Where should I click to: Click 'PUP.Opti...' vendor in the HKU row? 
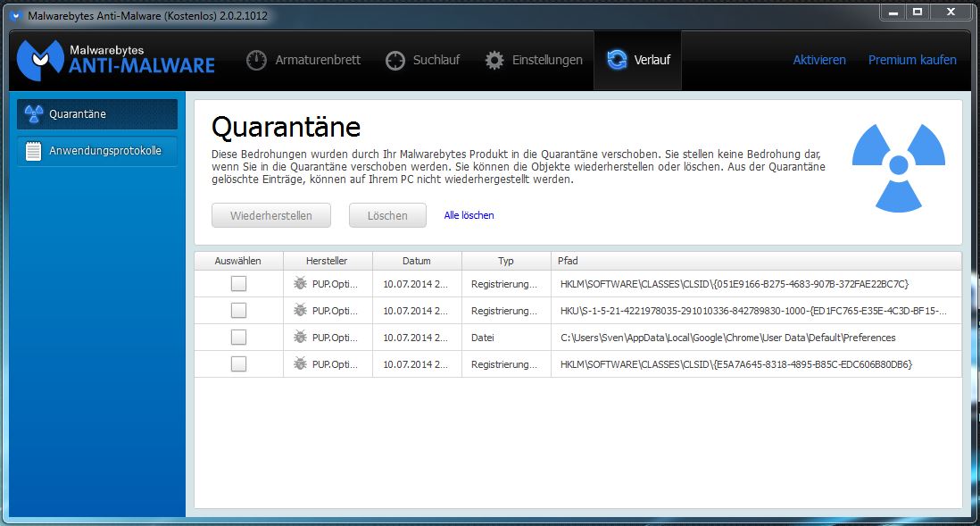tap(335, 311)
